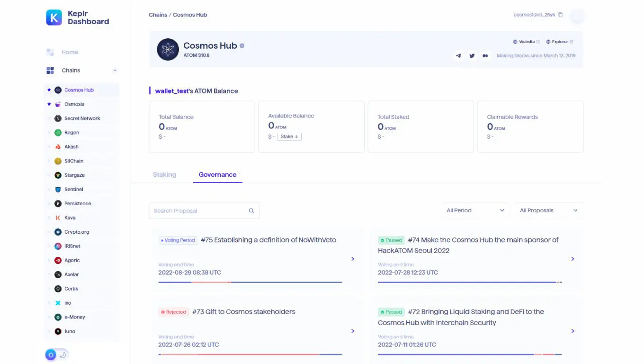This screenshot has height=364, width=644.
Task: Click the Voting Period status badge
Action: [178, 240]
